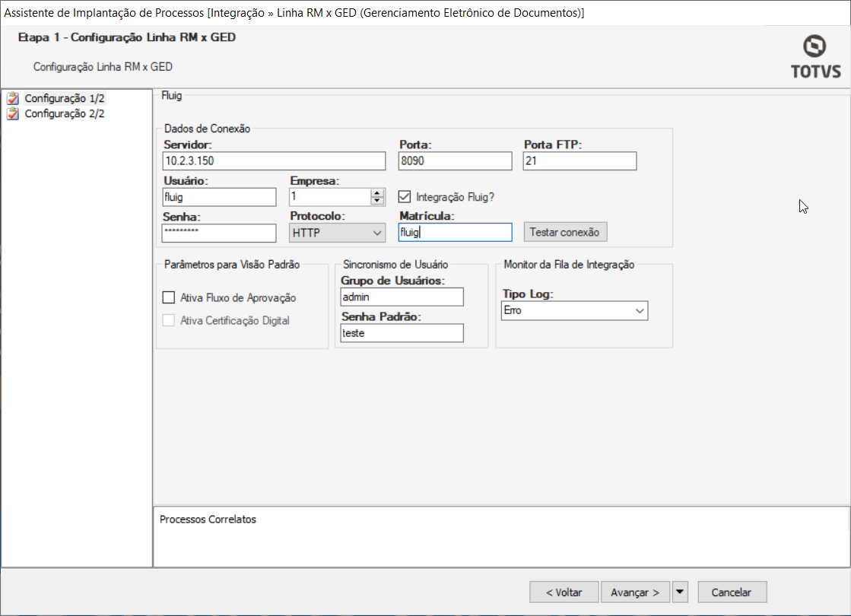Click the TOTVS logo
851x616 pixels.
coord(815,57)
